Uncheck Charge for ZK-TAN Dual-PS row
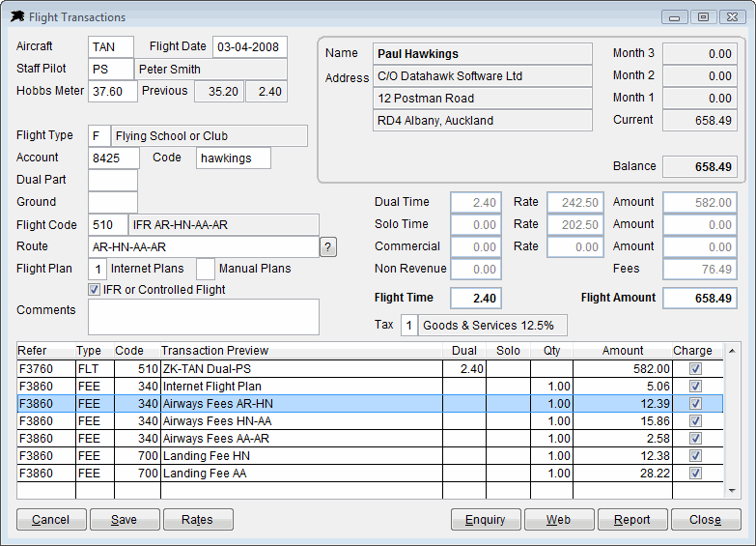This screenshot has height=546, width=756. point(695,369)
